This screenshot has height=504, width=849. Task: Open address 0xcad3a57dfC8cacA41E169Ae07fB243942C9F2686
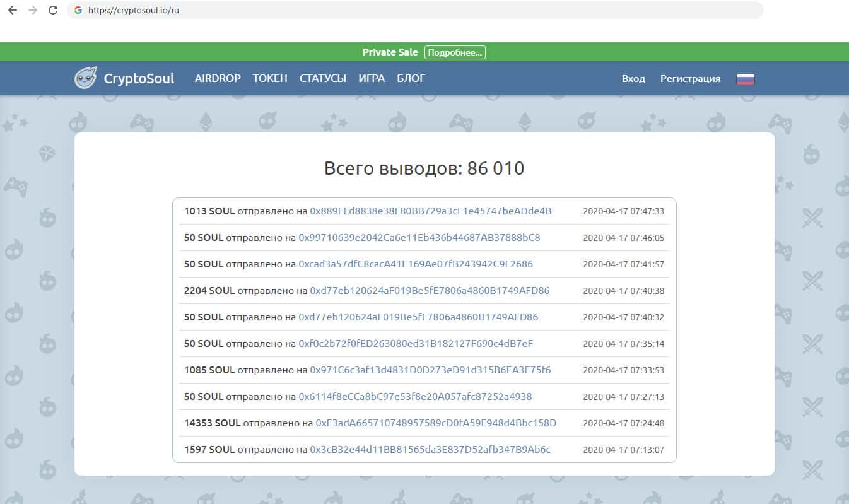point(416,264)
